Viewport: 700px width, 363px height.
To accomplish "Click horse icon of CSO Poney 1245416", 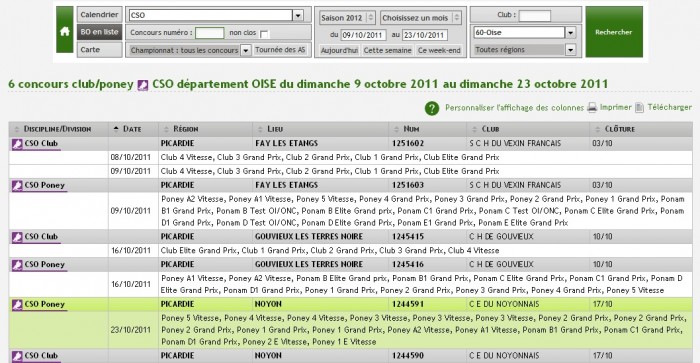I will pos(17,265).
